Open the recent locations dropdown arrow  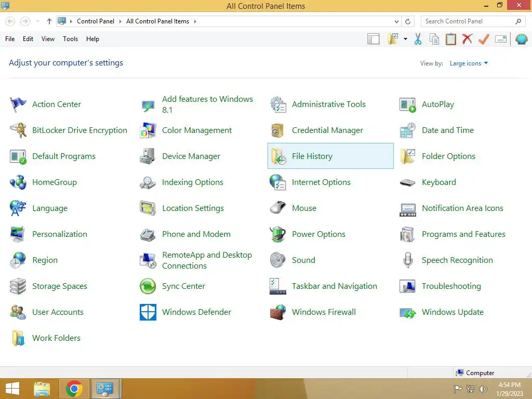pyautogui.click(x=37, y=21)
